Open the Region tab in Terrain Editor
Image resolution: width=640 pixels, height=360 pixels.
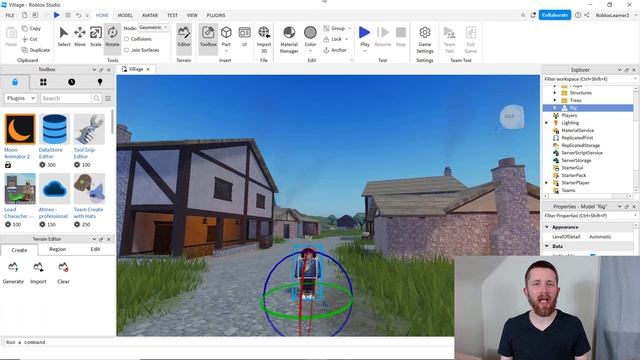click(58, 249)
